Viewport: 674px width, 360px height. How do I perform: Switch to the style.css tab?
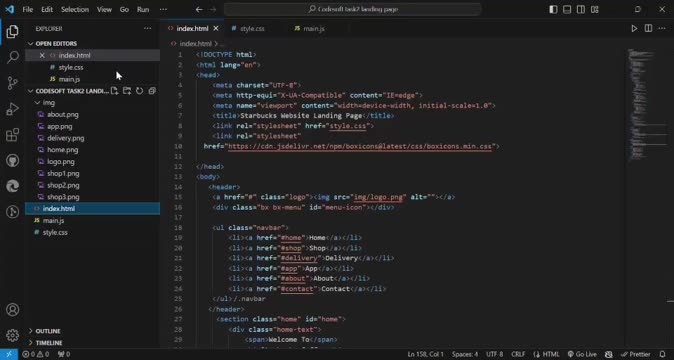[252, 29]
